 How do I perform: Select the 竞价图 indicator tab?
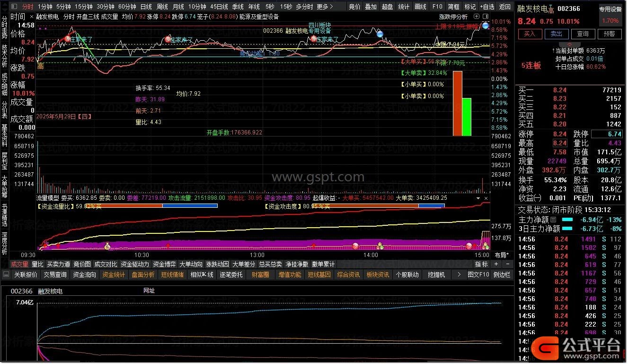tap(82, 264)
